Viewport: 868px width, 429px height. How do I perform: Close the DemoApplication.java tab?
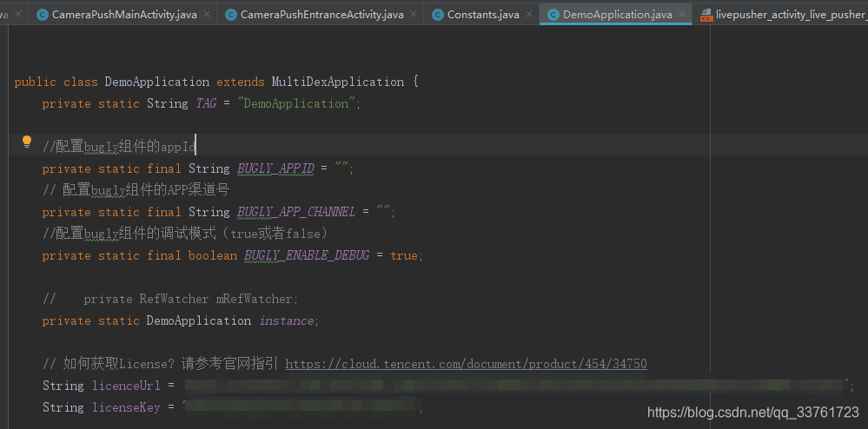click(x=682, y=15)
